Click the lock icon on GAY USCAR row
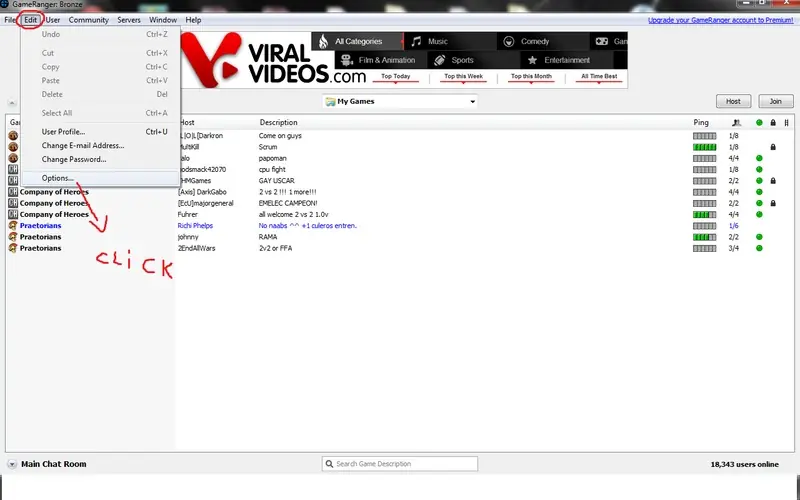 click(x=773, y=181)
